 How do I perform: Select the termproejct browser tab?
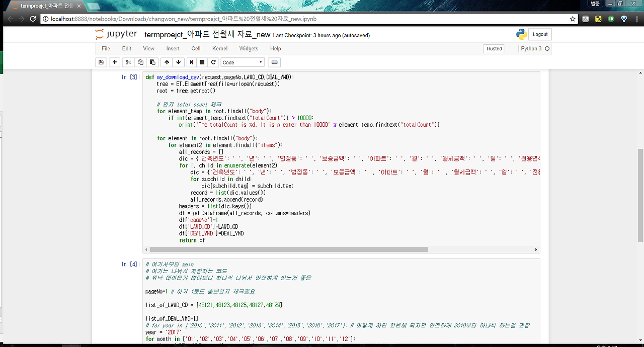point(45,6)
